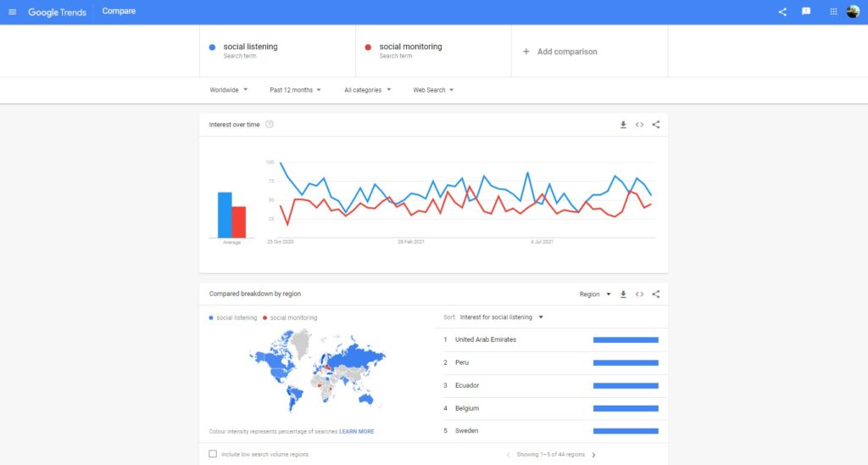The image size is (868, 465).
Task: Download the region breakdown data
Action: tap(623, 294)
